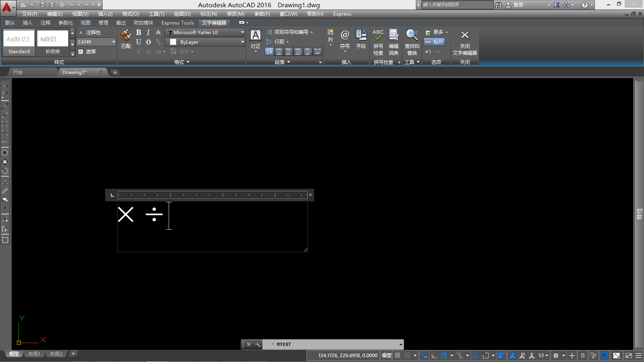Open the Columns (列) menu
Viewport: 644px width, 362px height.
[330, 37]
